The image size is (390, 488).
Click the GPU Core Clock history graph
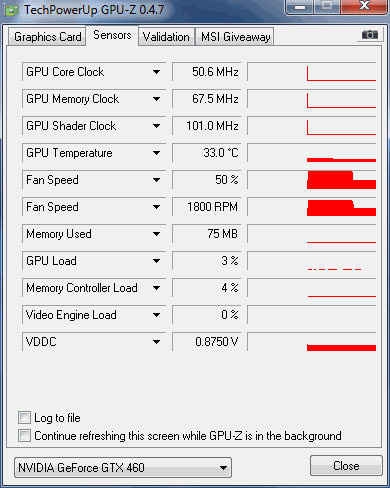[312, 72]
